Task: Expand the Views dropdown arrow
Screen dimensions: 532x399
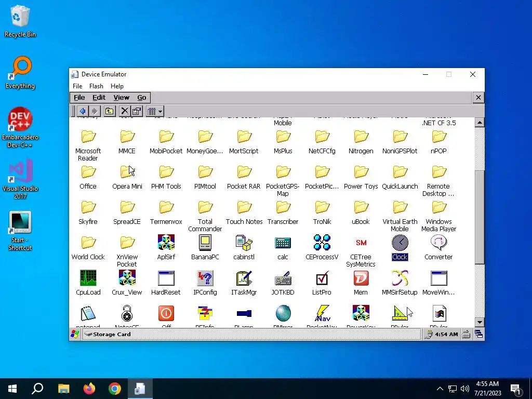Action: (x=160, y=111)
